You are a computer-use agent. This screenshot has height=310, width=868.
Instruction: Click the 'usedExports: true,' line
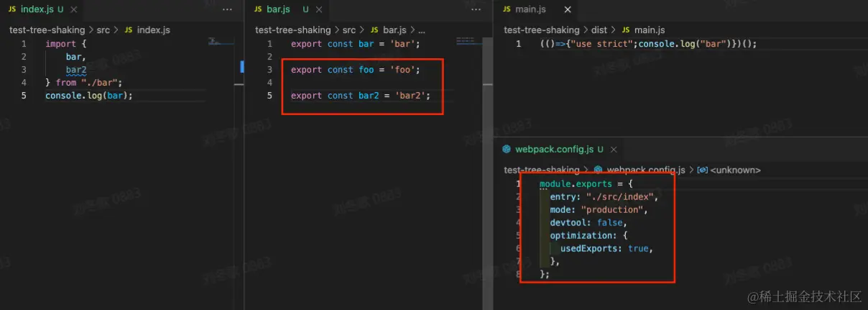tap(606, 249)
